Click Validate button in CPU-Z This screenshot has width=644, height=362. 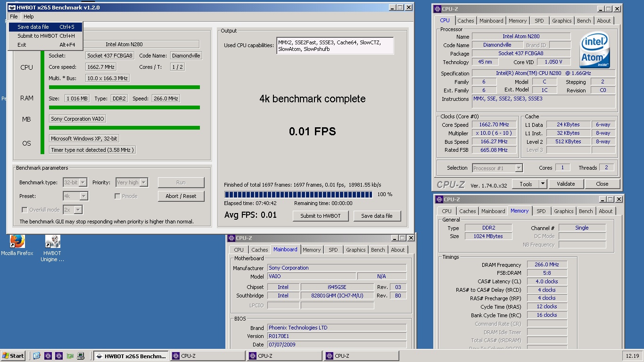coord(565,184)
